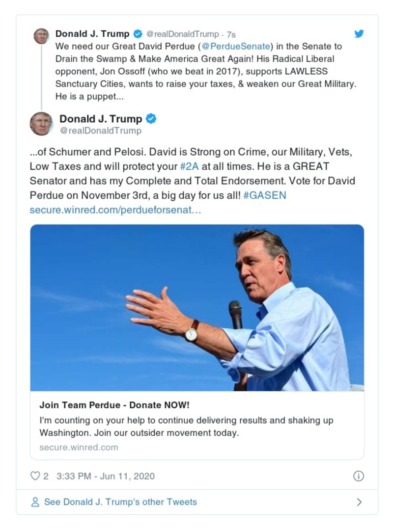Toggle like on the tweet showing 2 likes
The image size is (393, 532).
(35, 476)
